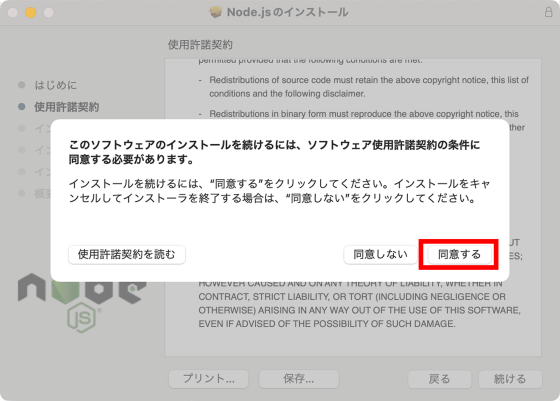Select the はじめに step in the sidebar
Image resolution: width=560 pixels, height=401 pixels.
tap(55, 85)
